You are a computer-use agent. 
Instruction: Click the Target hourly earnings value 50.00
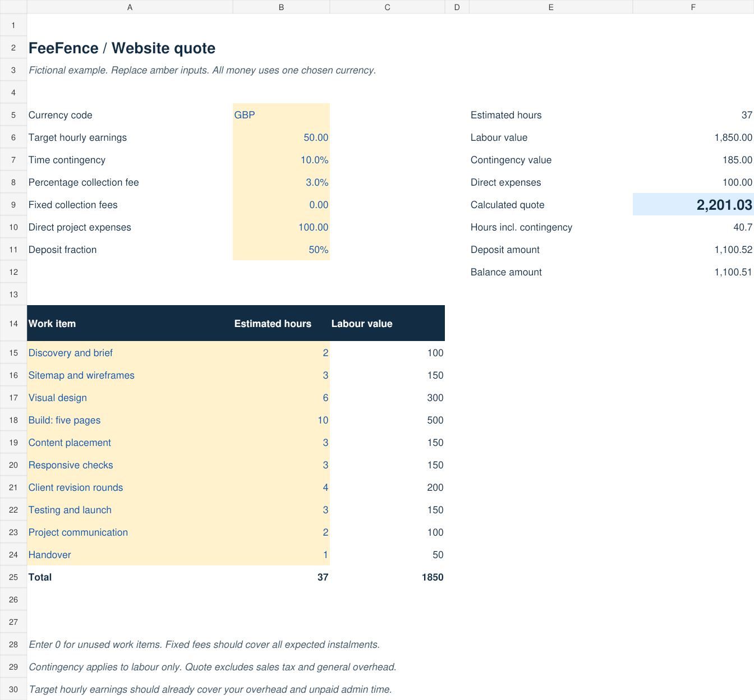click(x=281, y=137)
